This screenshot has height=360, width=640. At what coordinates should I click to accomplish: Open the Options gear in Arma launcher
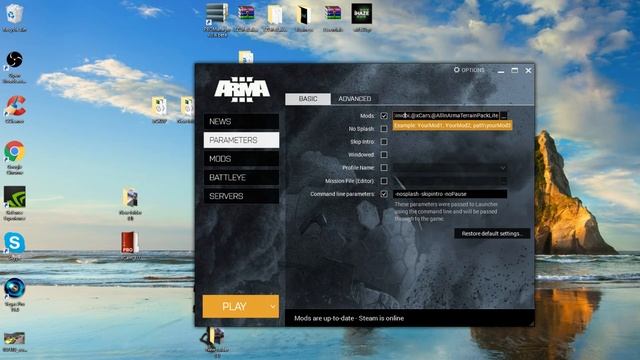tap(469, 70)
